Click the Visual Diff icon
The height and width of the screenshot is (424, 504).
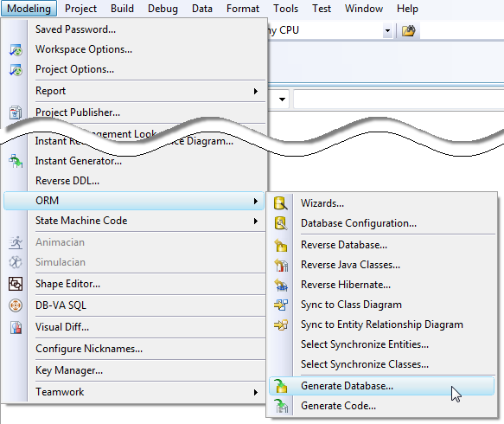pyautogui.click(x=16, y=327)
